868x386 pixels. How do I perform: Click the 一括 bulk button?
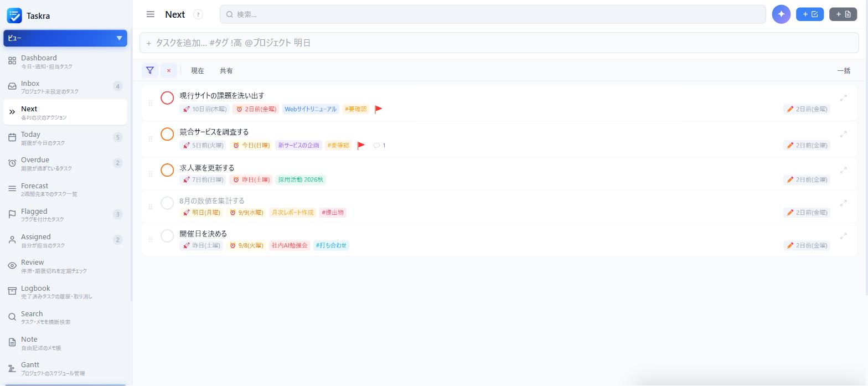point(844,70)
